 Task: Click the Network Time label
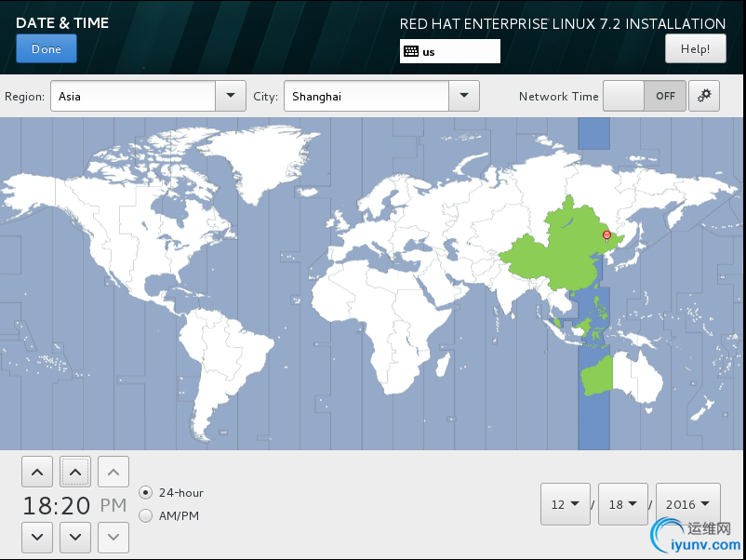pyautogui.click(x=558, y=97)
